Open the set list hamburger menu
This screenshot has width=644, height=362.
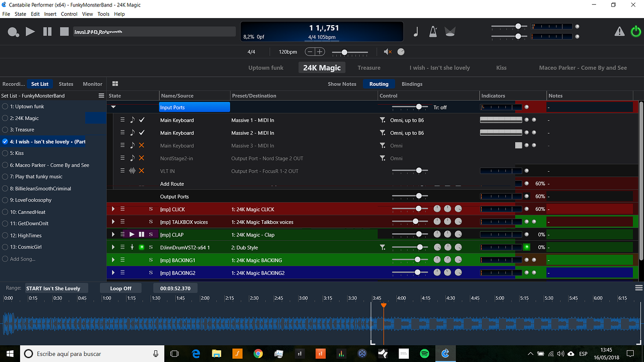[x=101, y=95]
